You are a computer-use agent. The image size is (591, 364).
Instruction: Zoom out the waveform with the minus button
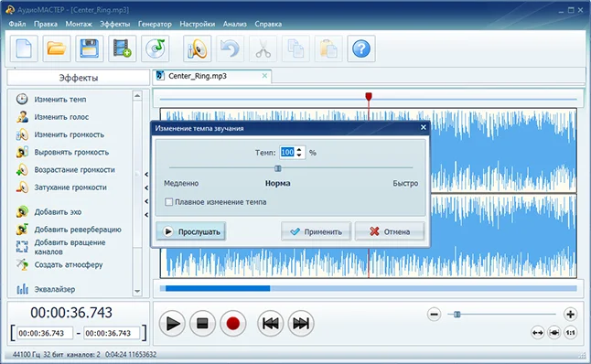coord(434,314)
